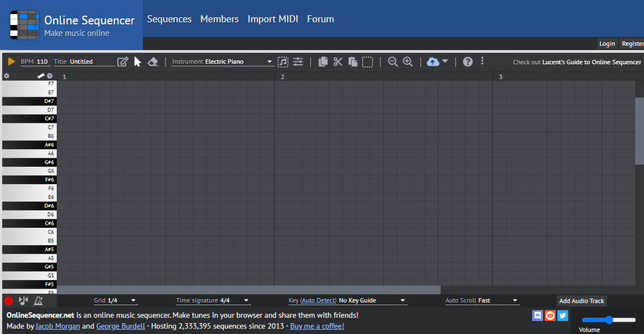This screenshot has height=334, width=644.
Task: Zoom in with the magnifier plus icon
Action: click(x=407, y=62)
